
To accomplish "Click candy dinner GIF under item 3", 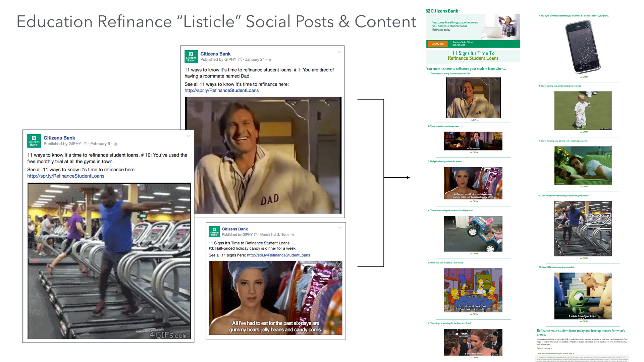I will [473, 183].
